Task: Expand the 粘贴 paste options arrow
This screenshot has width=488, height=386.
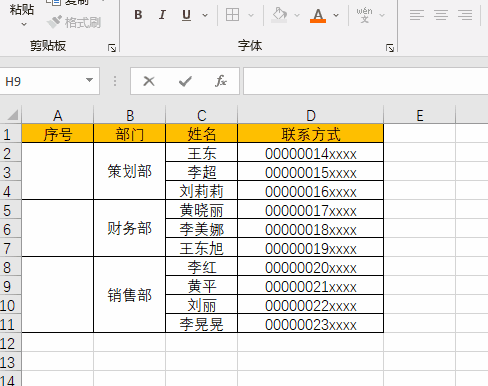Action: pos(24,24)
